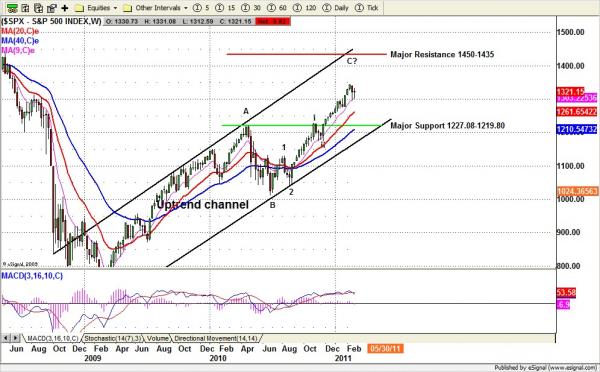Click the O: 1330.73 open value in the header
Viewport: 600px width, 372px height.
point(122,21)
